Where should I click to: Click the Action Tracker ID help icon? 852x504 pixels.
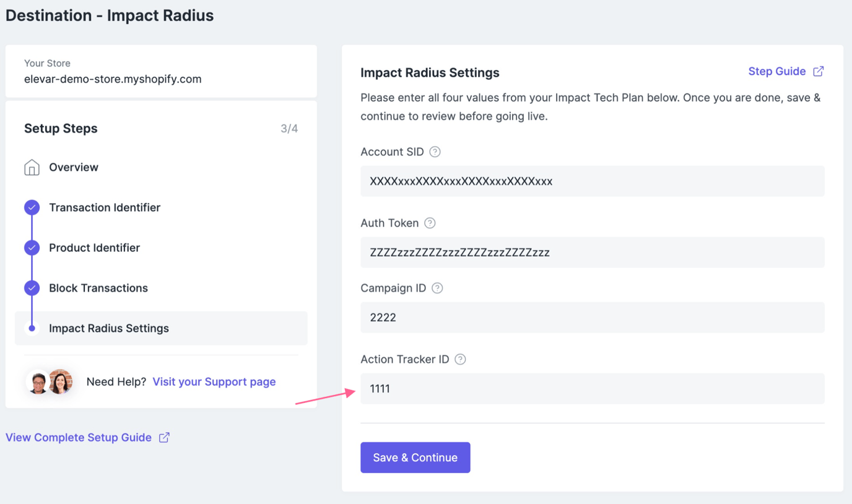point(460,358)
